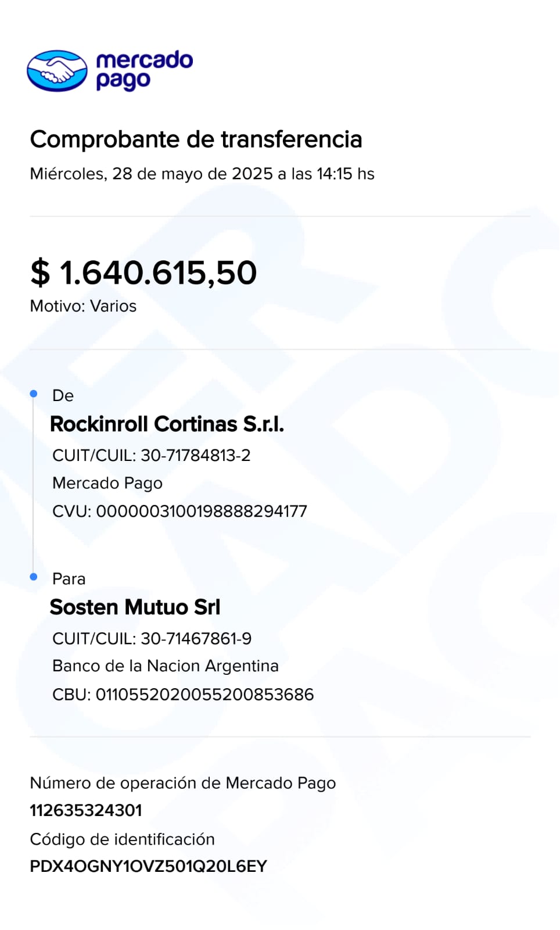The width and height of the screenshot is (560, 930).
Task: Click the sender's "Mercado Pago" bank line
Action: click(107, 483)
